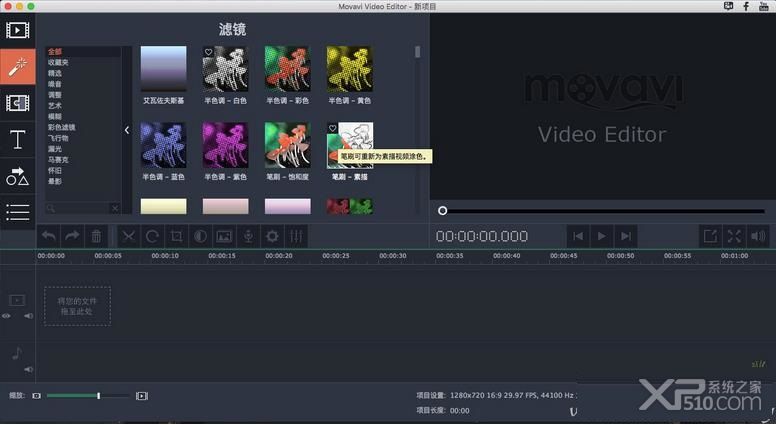The height and width of the screenshot is (425, 776).
Task: Open the titles T tab
Action: [18, 140]
